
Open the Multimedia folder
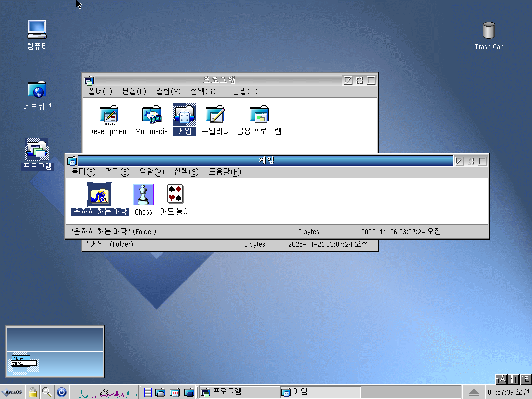click(x=151, y=115)
